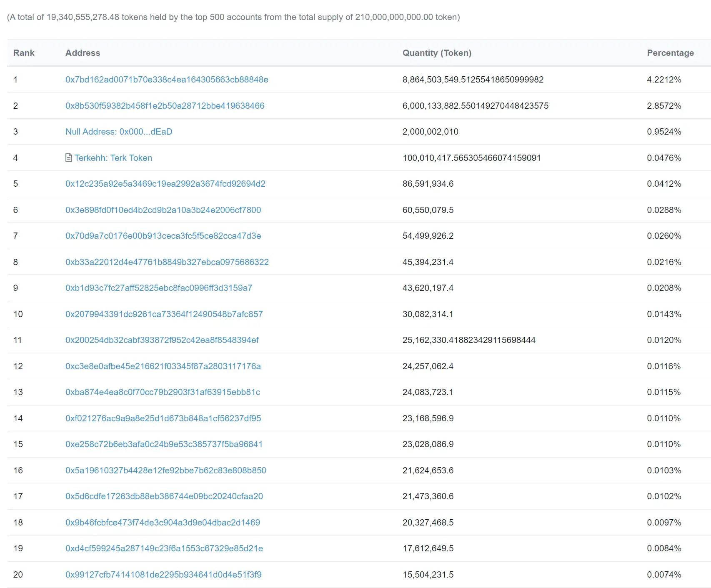Click the Quantity (Token) column header
Image resolution: width=711 pixels, height=588 pixels.
point(437,53)
